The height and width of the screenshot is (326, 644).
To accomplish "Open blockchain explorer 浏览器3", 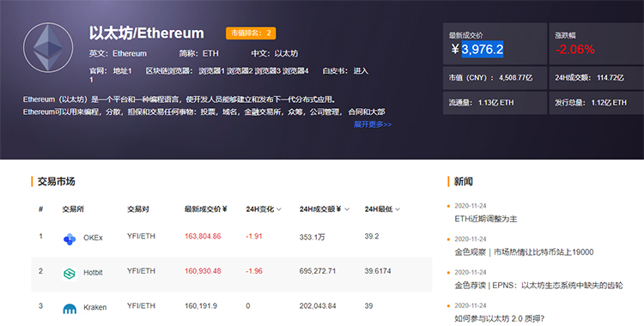I will 267,71.
